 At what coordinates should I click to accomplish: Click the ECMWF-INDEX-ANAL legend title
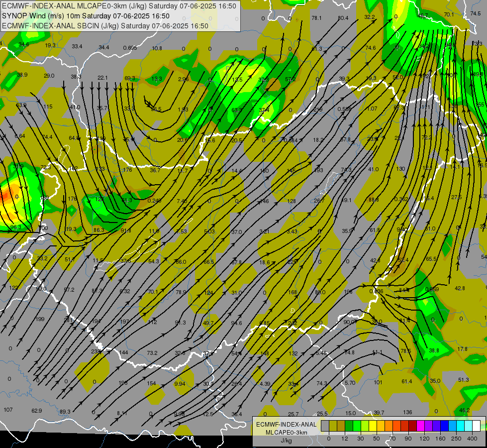click(x=286, y=425)
